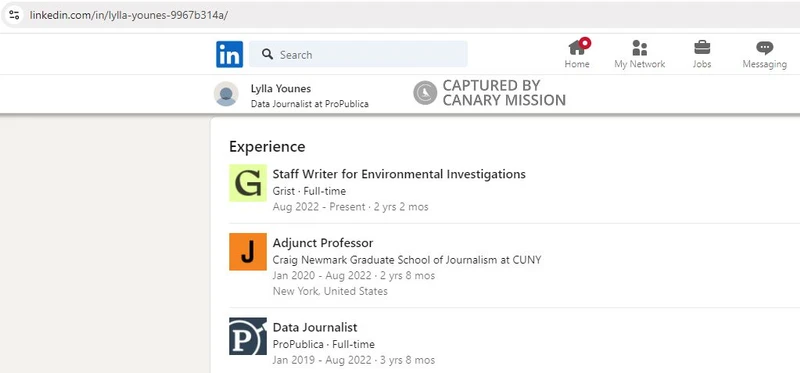Open the Messaging chat icon
This screenshot has width=800, height=373.
764,48
